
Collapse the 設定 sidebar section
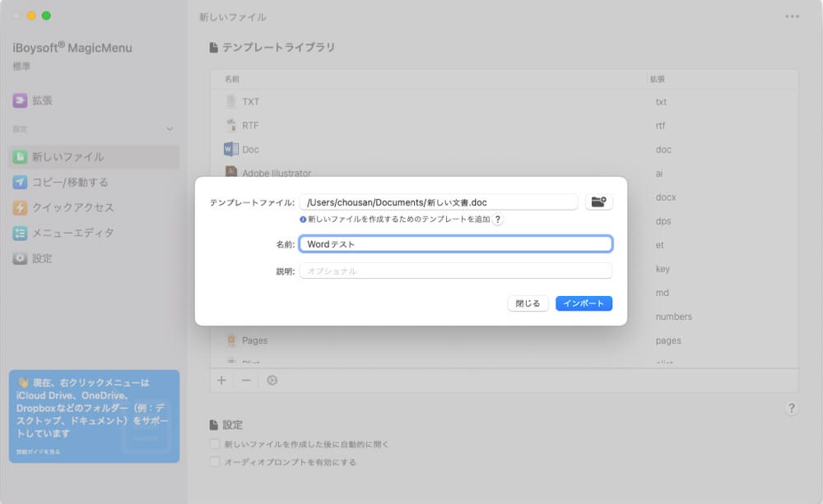(170, 128)
